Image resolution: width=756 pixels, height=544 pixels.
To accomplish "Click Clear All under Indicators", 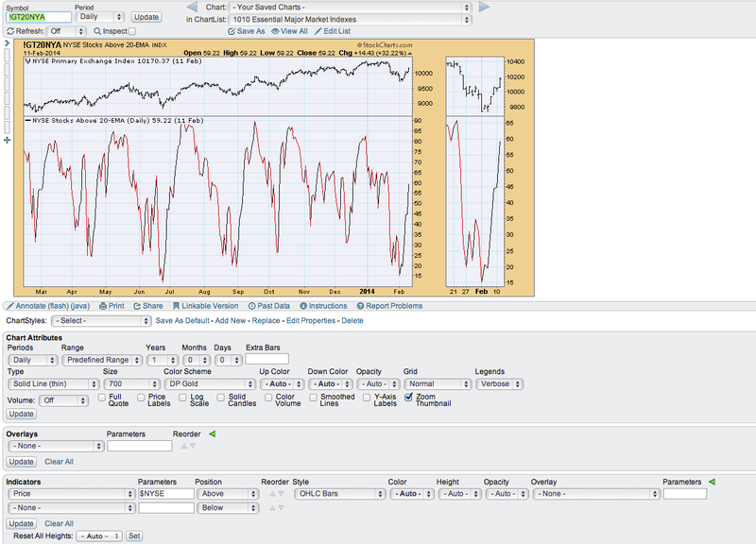I will [x=59, y=523].
